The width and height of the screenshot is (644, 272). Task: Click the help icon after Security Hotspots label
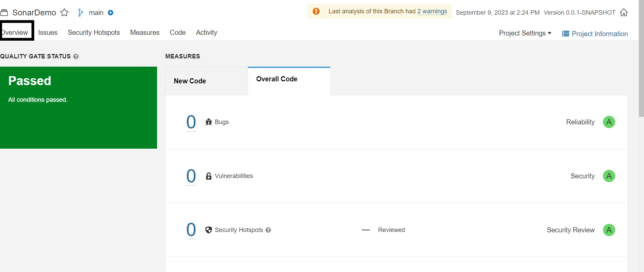tap(268, 230)
